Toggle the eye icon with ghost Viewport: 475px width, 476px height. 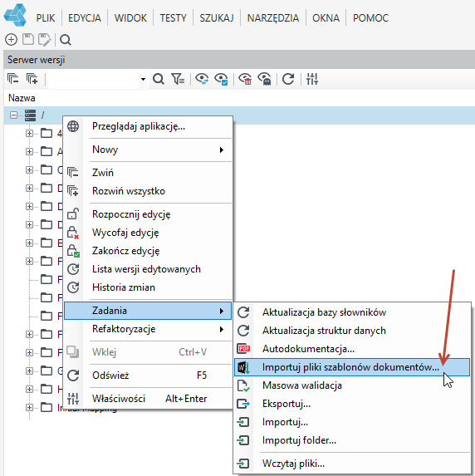click(265, 79)
